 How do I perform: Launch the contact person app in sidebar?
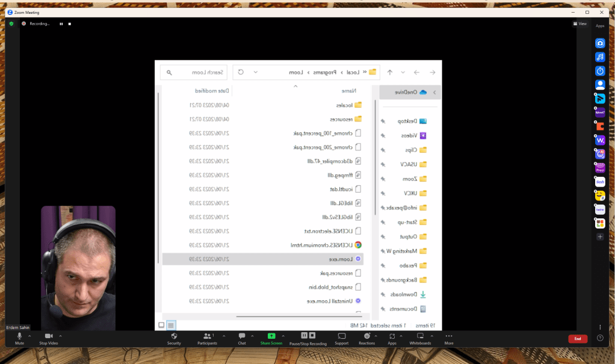pyautogui.click(x=600, y=85)
